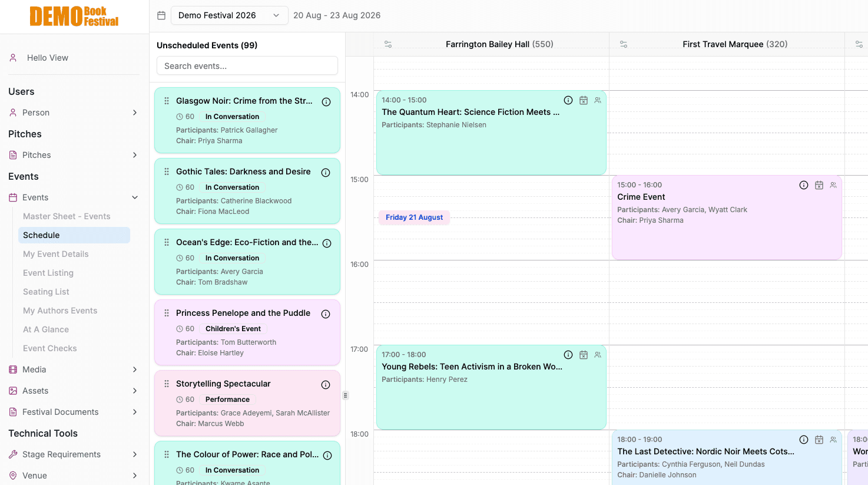Switch to Master Sheet - Events
The width and height of the screenshot is (868, 485).
(x=66, y=216)
